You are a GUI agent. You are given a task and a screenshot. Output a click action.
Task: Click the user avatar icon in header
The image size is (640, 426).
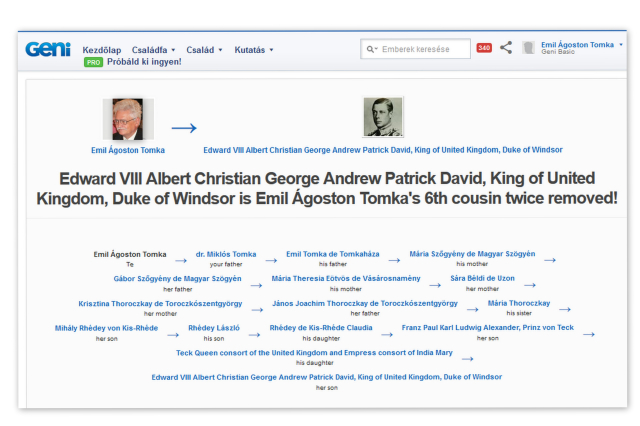[528, 48]
